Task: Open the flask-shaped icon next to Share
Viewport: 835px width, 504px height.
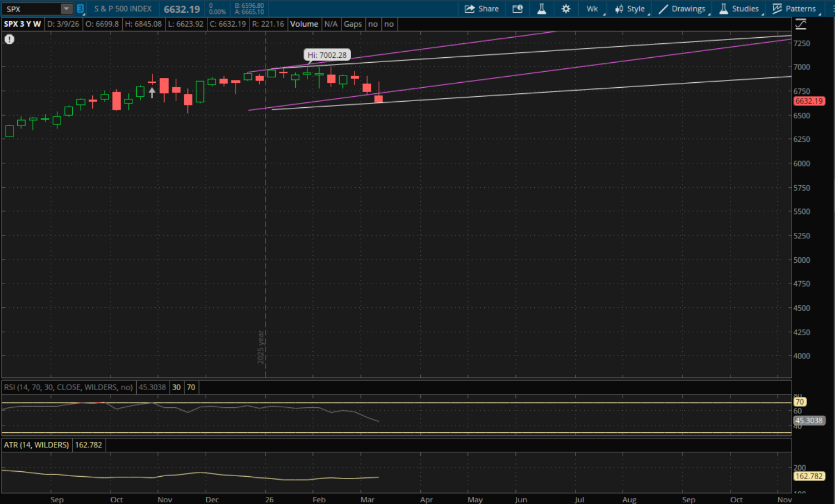Action: (541, 9)
